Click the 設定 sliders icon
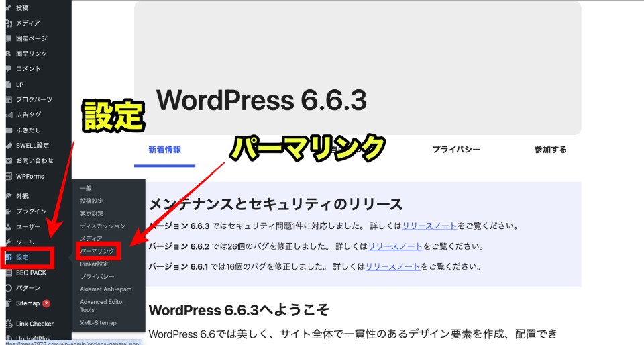Screen dimensions: 644x345 [9, 258]
